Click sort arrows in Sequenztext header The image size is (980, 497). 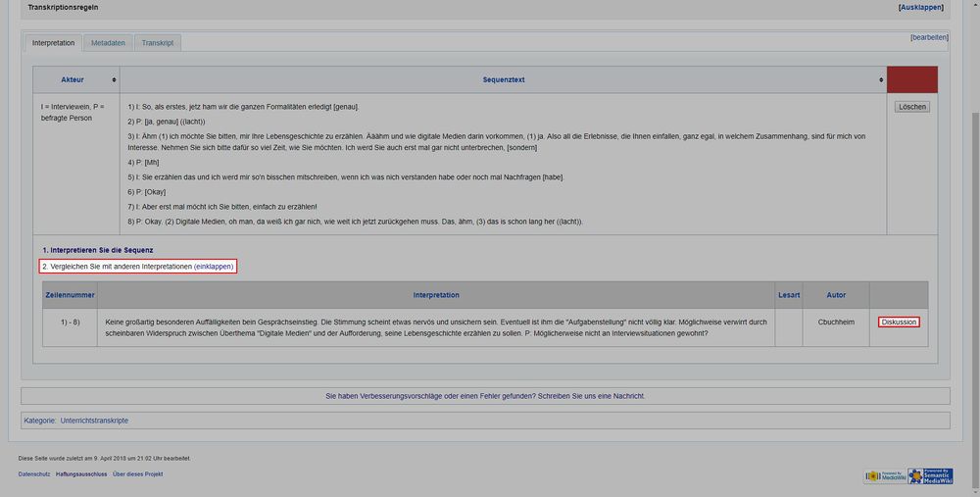[x=880, y=79]
